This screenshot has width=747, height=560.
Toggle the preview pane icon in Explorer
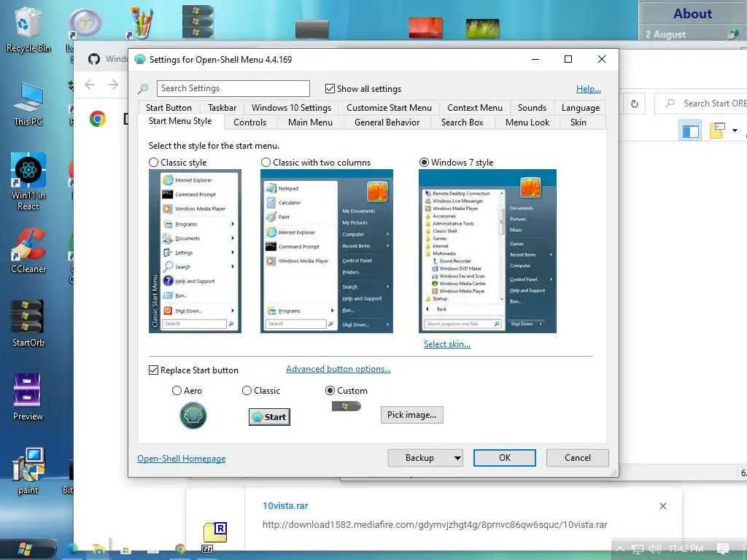coord(690,131)
